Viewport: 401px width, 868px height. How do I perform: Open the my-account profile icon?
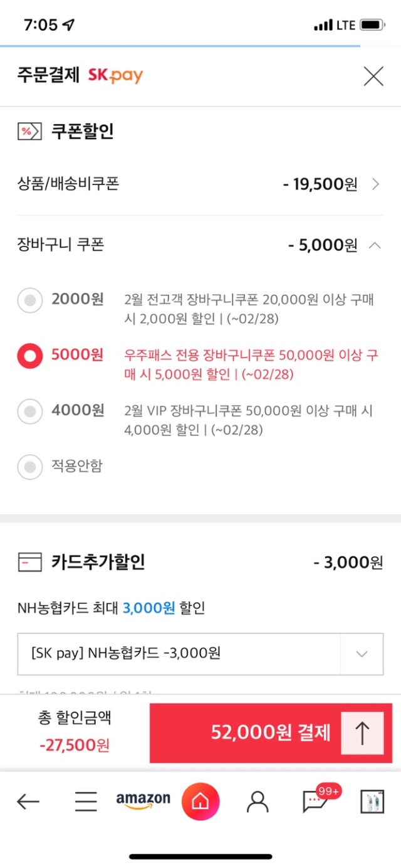tap(257, 801)
